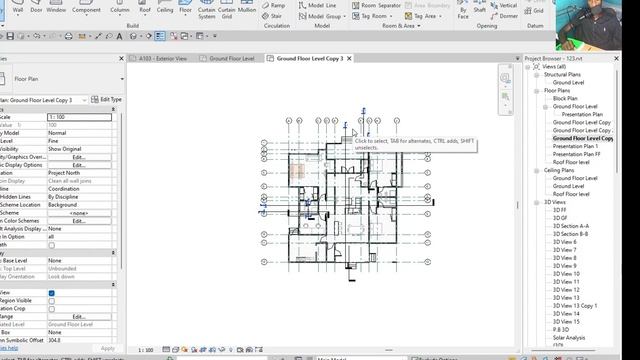
Task: Toggle the Crop View checkbox
Action: point(51,293)
